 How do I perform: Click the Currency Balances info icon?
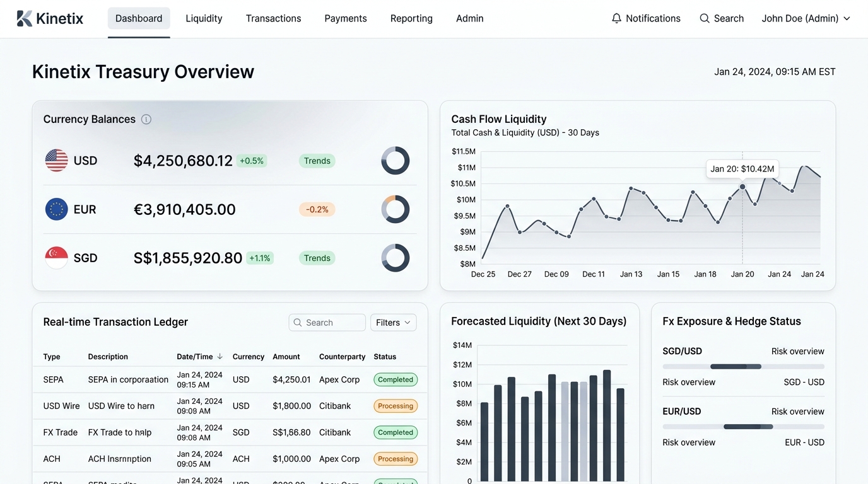(146, 119)
